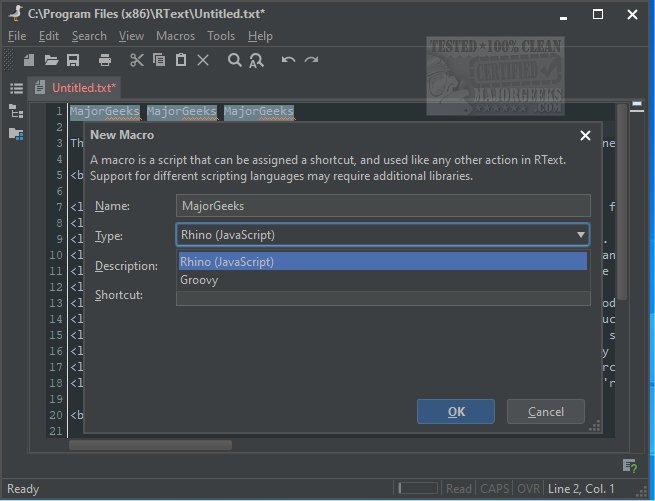This screenshot has height=501, width=655.
Task: Click the Redo arrow icon
Action: pos(311,60)
